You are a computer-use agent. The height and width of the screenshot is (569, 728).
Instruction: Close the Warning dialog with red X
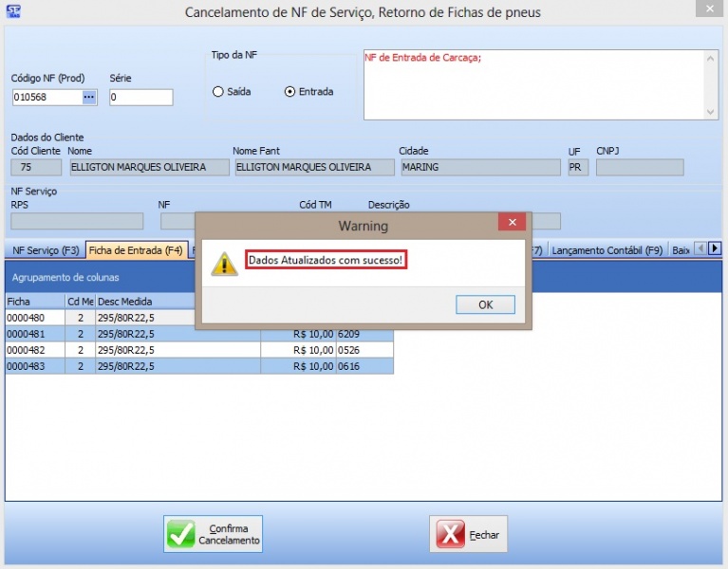coord(512,223)
